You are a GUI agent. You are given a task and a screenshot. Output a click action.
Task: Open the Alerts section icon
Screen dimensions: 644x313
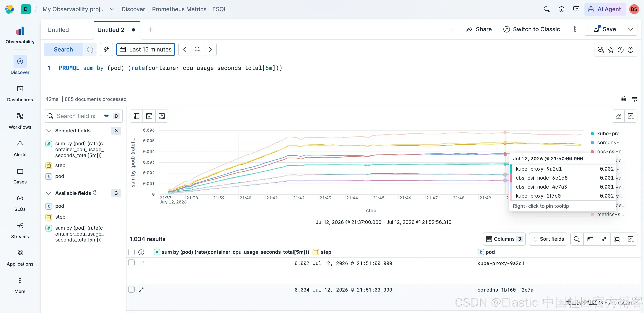20,143
